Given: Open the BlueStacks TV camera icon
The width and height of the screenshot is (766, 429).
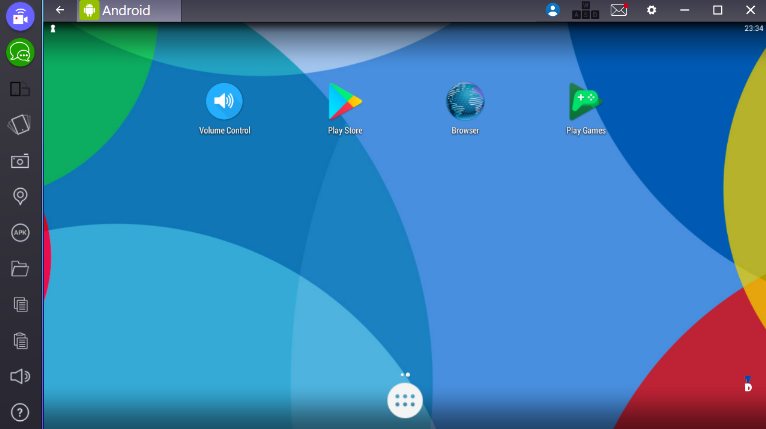Looking at the screenshot, I should [x=20, y=17].
